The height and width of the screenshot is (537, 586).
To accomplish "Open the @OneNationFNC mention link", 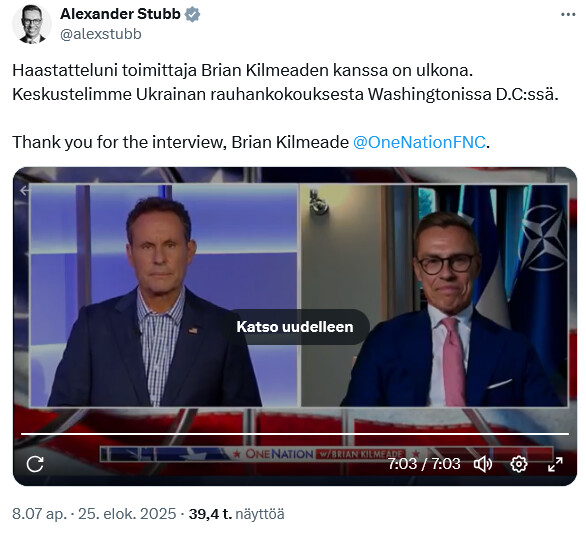I will point(419,142).
